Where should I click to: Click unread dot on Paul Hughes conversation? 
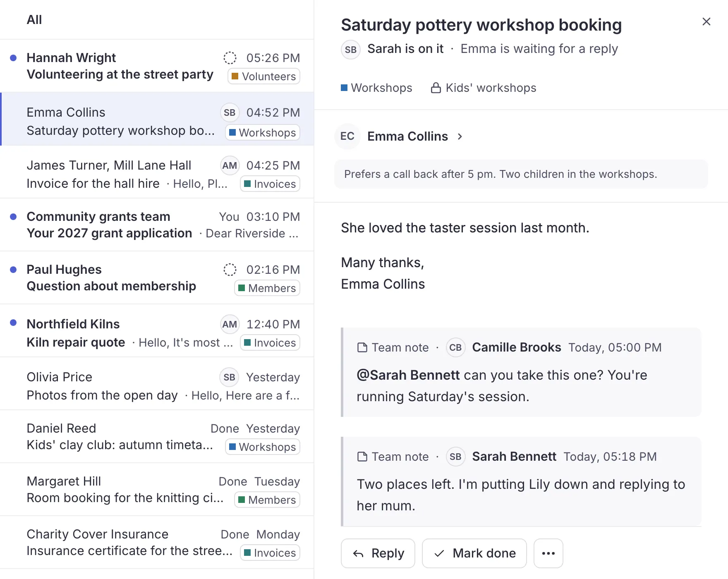point(13,270)
